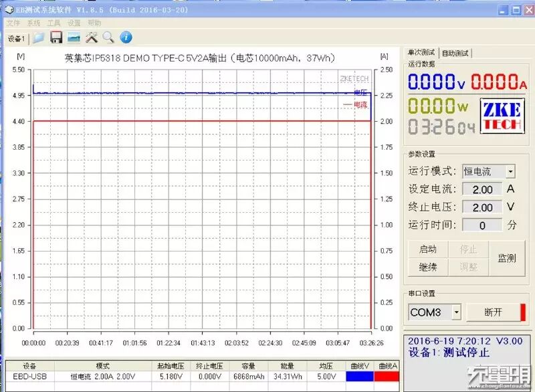Open the 系统 menu
535x392 pixels.
pos(33,23)
